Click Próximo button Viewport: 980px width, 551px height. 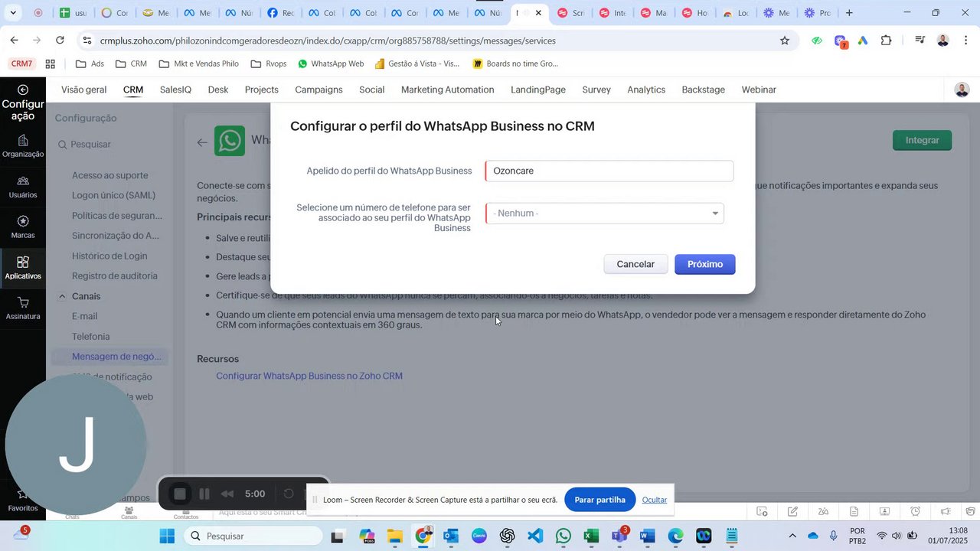[705, 264]
